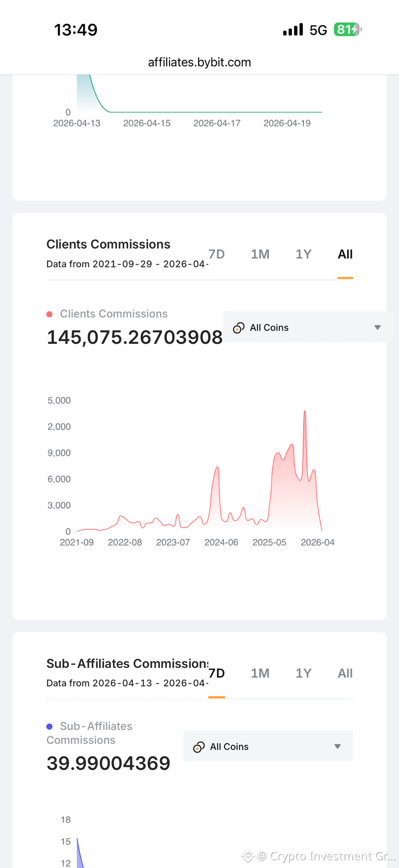The width and height of the screenshot is (399, 868).
Task: Tap the cellular signal bars icon
Action: (293, 29)
